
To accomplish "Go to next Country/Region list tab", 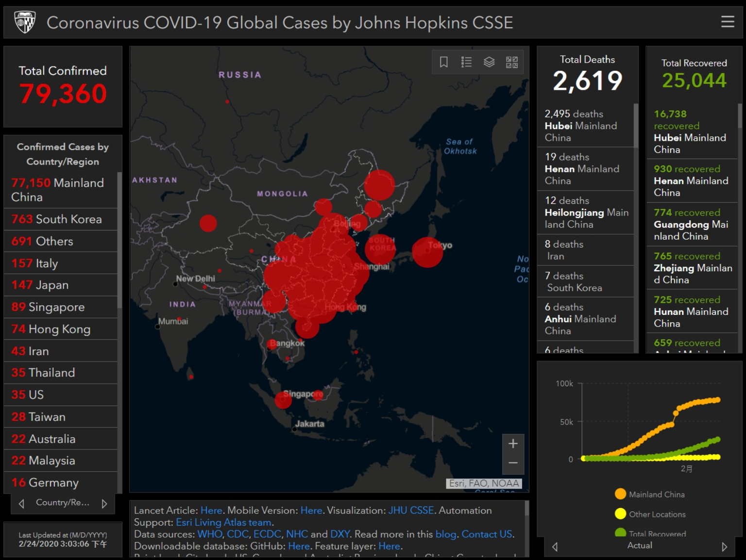I will tap(104, 504).
